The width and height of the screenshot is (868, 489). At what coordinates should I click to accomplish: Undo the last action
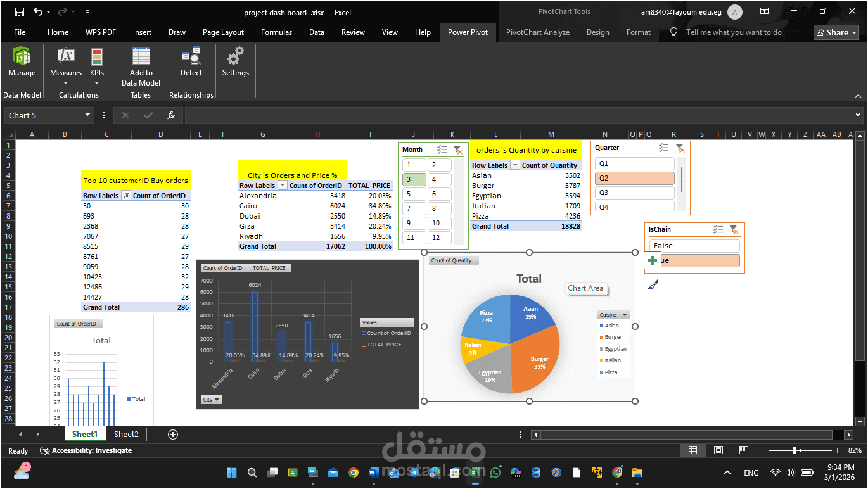[x=38, y=12]
